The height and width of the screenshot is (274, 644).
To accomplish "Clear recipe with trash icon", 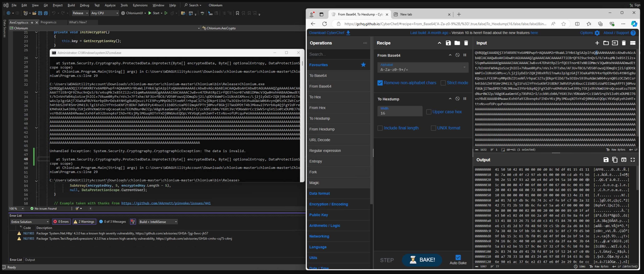I will [466, 43].
